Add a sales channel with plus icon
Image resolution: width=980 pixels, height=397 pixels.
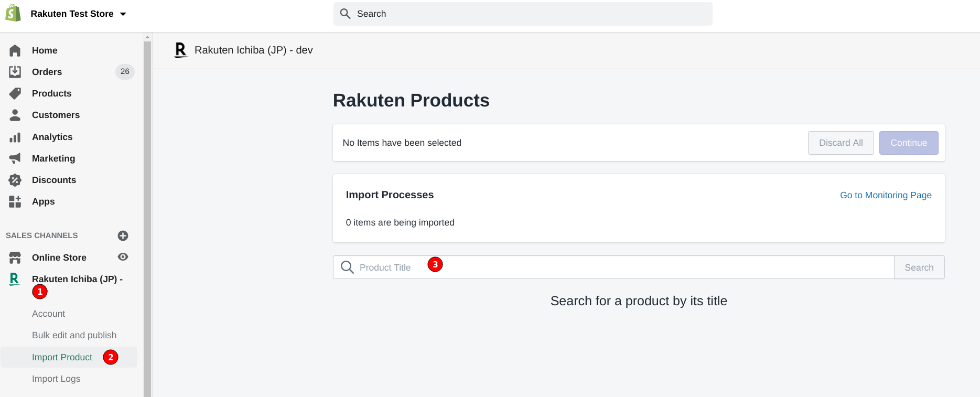coord(123,235)
